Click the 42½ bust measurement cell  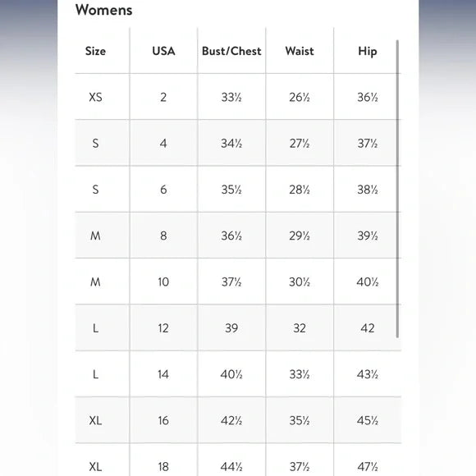coord(231,420)
